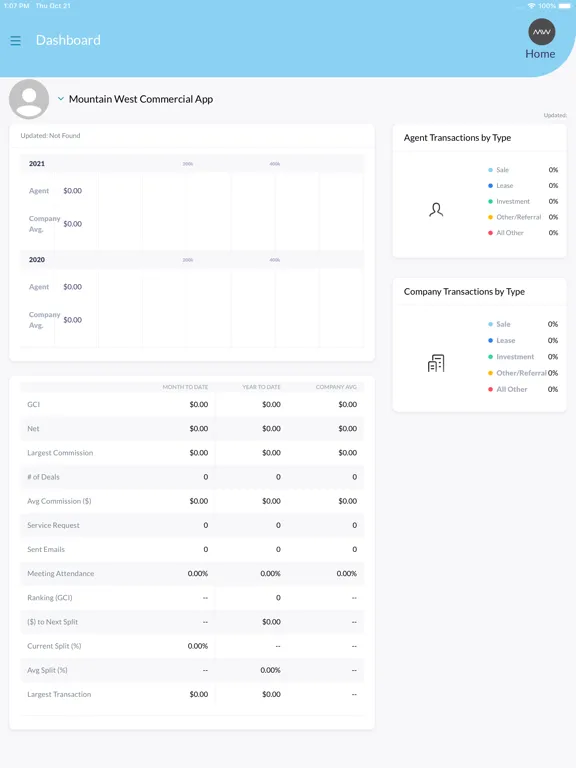Click Other/Referral legend in Company Transactions

click(521, 373)
